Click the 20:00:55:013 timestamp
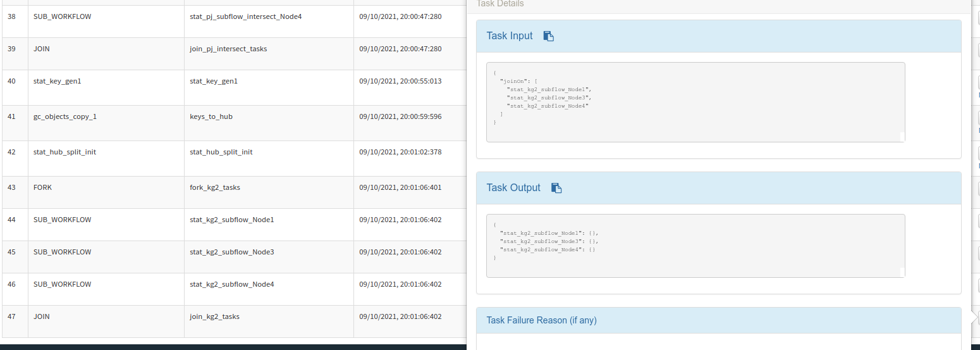Image resolution: width=980 pixels, height=350 pixels. pyautogui.click(x=400, y=81)
